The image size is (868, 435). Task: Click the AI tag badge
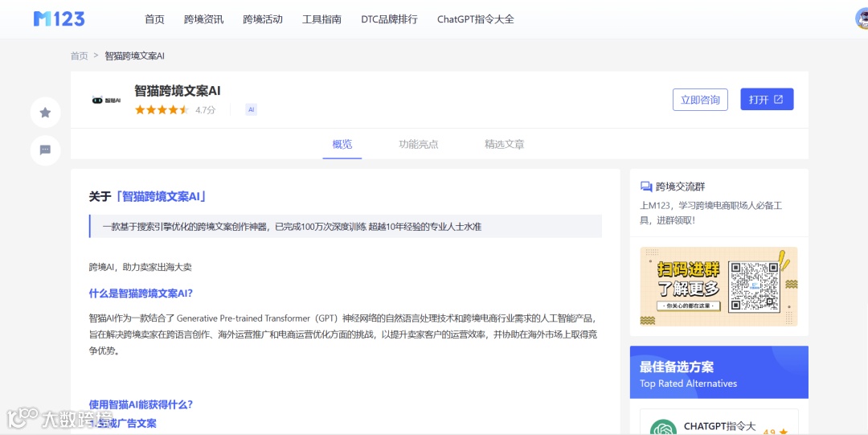click(x=252, y=109)
